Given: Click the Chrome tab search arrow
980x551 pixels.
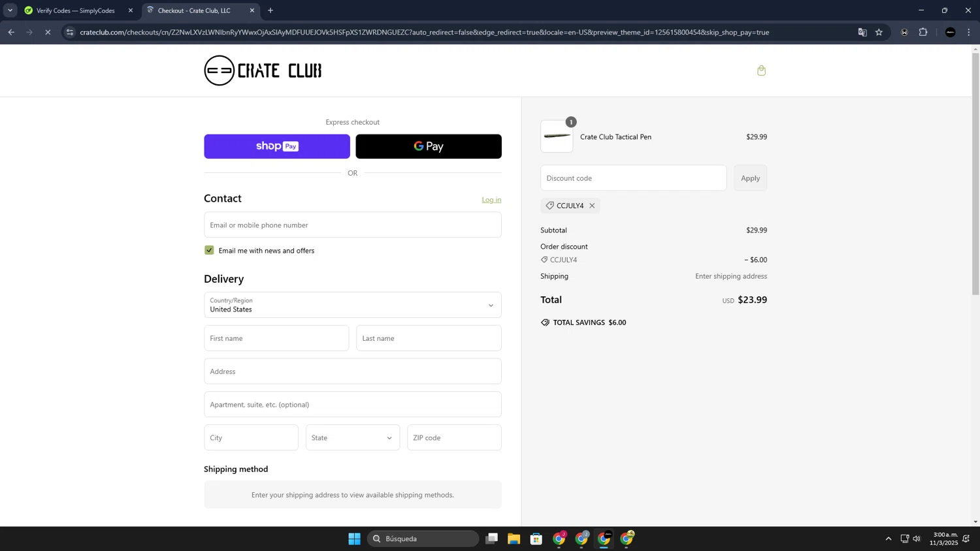Looking at the screenshot, I should [10, 10].
